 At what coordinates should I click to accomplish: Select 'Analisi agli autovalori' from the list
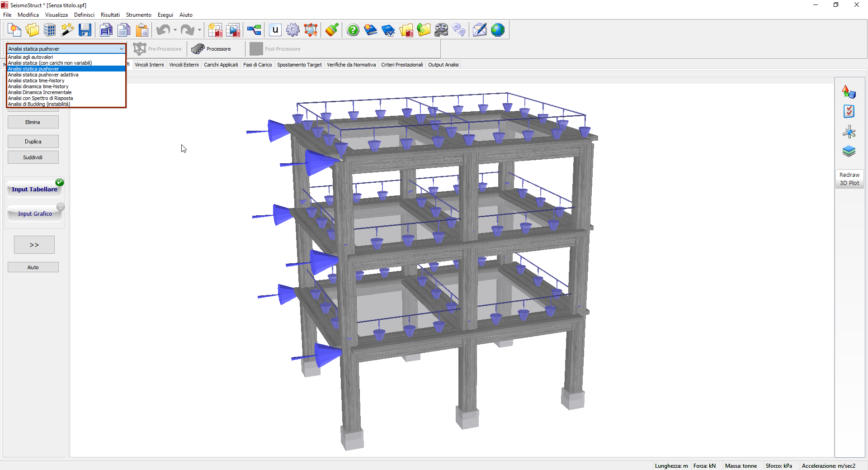coord(31,57)
